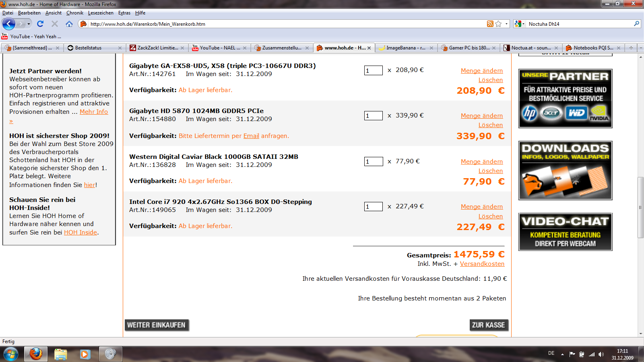This screenshot has width=644, height=362.
Task: Click Löschen for Intel Core i7 920
Action: click(x=491, y=216)
